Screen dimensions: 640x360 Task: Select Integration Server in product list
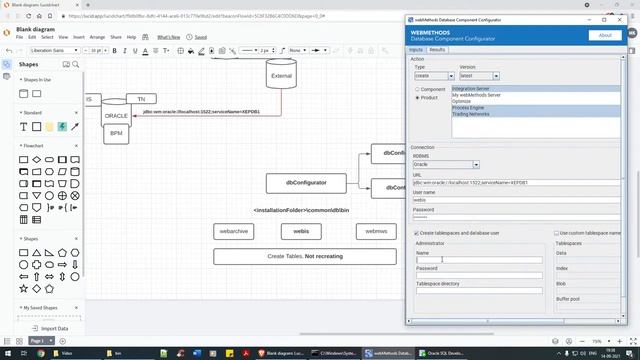(x=536, y=89)
